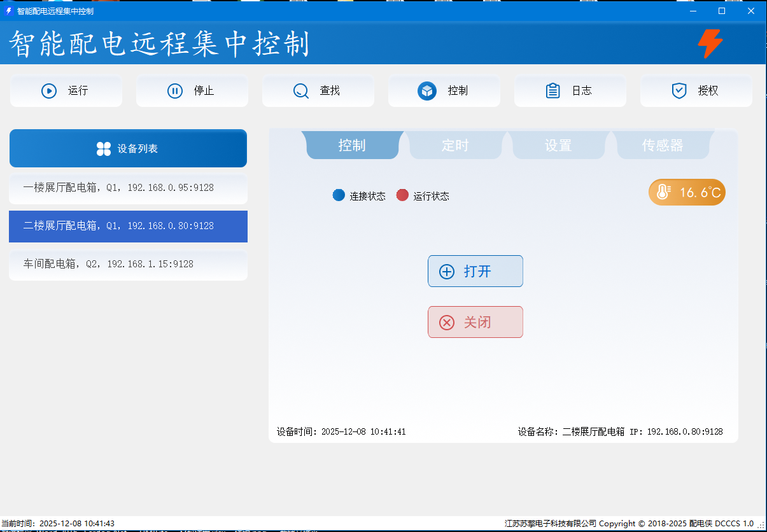
Task: Click the red 运行状态 indicator dot
Action: pos(402,195)
